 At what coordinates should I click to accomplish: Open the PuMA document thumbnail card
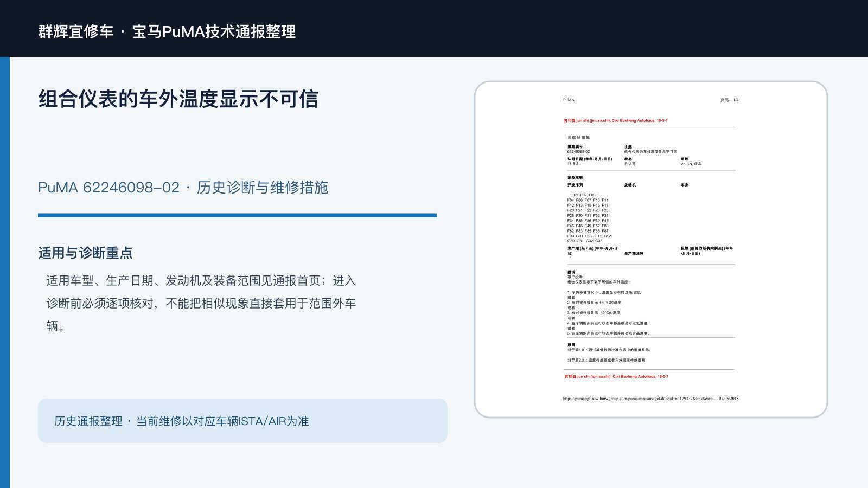(x=651, y=249)
